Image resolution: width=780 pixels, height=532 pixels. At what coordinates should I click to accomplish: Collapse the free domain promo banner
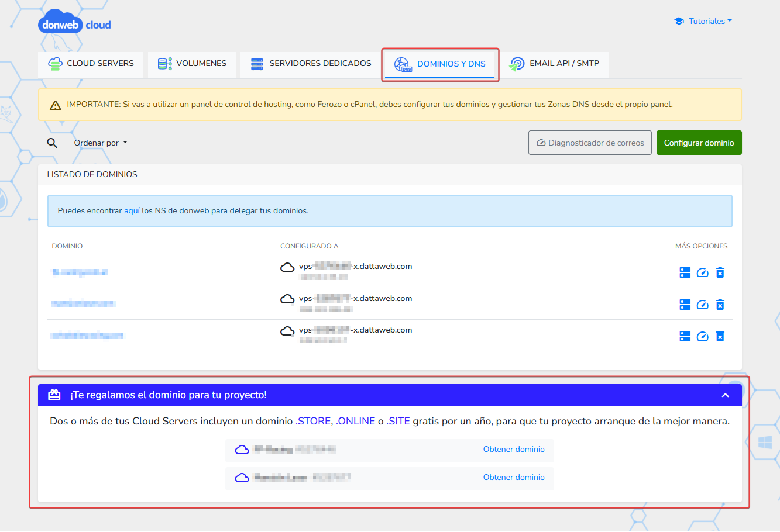pyautogui.click(x=725, y=395)
